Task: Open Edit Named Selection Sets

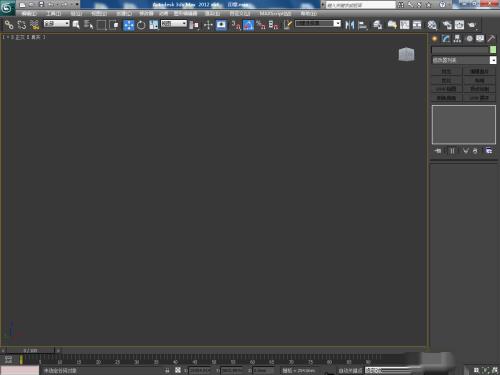Action: tap(288, 25)
